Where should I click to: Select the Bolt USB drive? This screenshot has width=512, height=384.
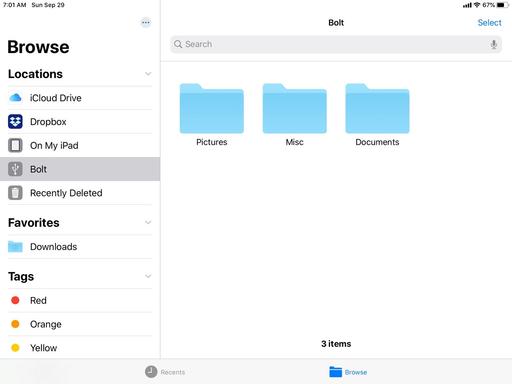80,169
